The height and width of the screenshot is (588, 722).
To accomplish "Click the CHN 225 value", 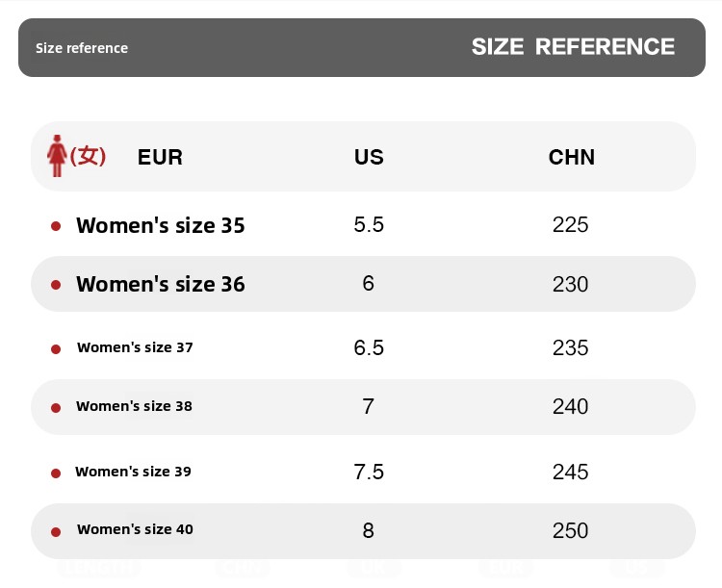I will click(570, 225).
